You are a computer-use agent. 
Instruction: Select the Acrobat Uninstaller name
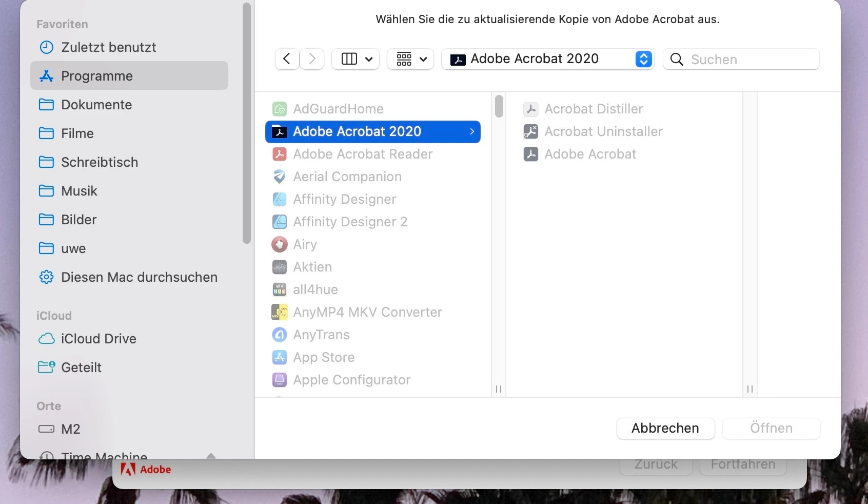(604, 131)
